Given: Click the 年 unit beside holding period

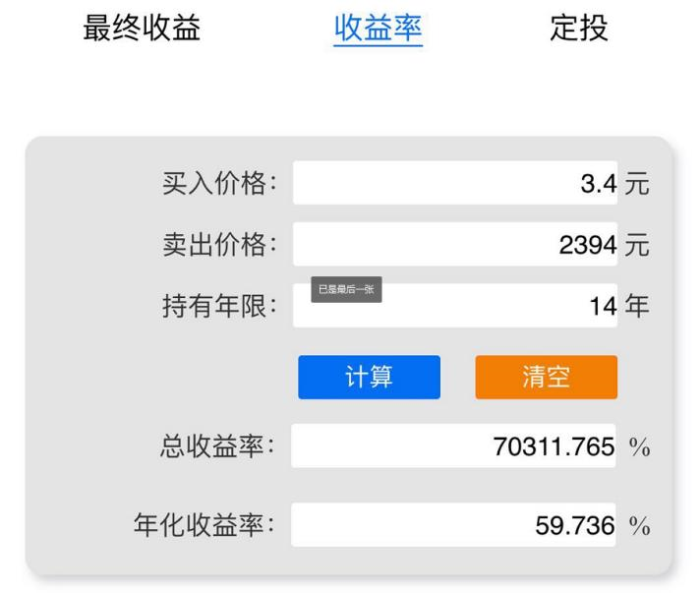Looking at the screenshot, I should coord(637,306).
